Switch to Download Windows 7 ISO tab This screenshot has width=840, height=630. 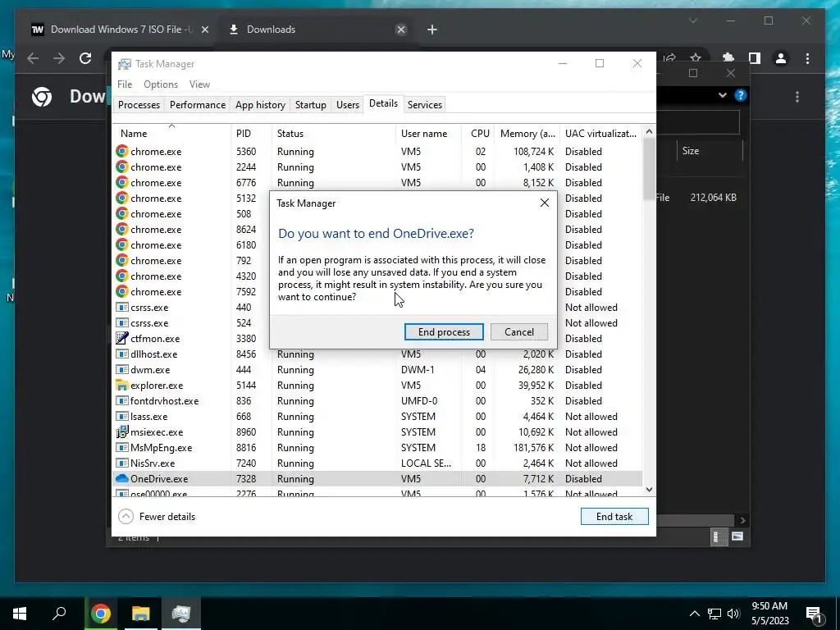(119, 30)
